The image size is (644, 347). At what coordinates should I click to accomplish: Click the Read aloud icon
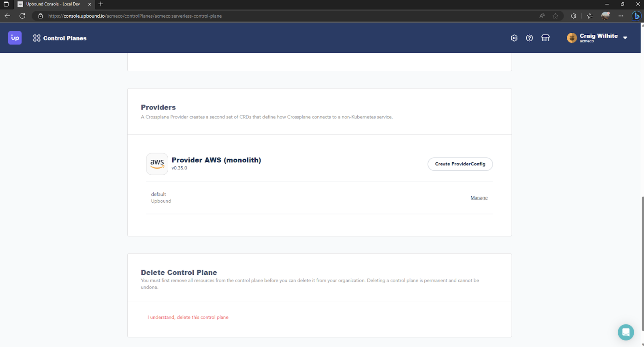click(x=542, y=16)
